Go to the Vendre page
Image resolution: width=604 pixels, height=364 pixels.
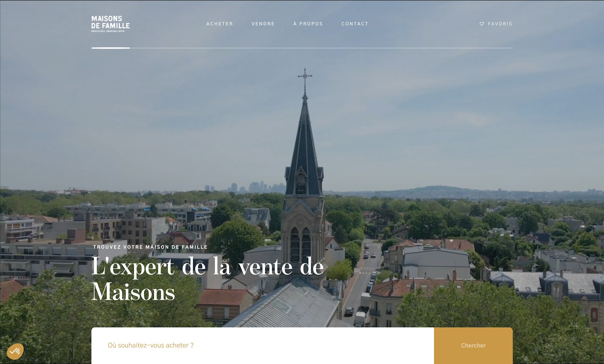click(x=263, y=24)
